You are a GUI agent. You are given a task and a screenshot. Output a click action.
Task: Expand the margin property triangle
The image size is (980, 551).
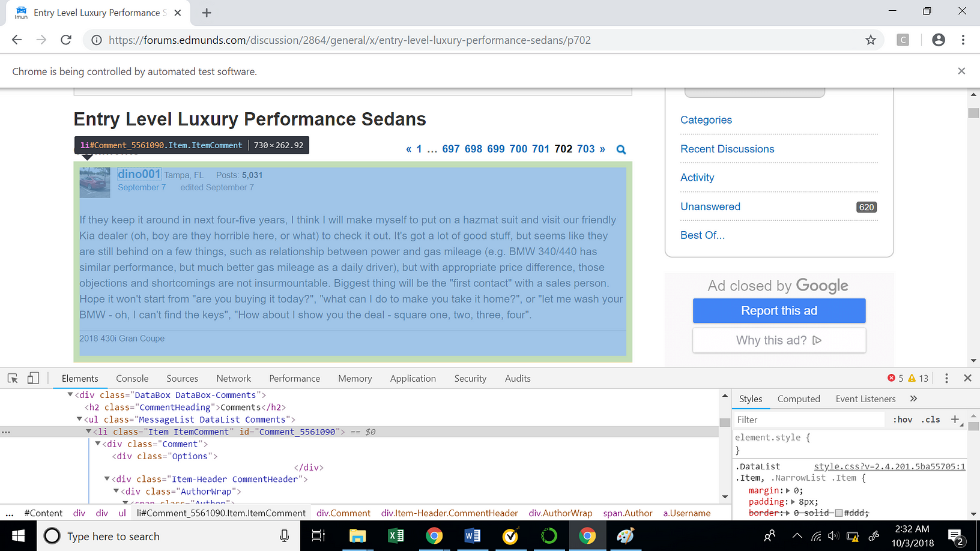click(x=788, y=490)
